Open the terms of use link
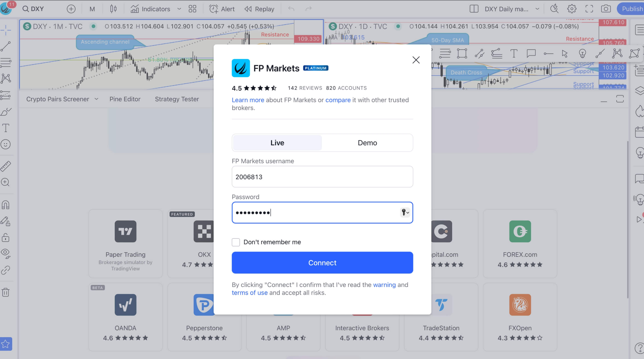The image size is (644, 359). click(x=249, y=292)
